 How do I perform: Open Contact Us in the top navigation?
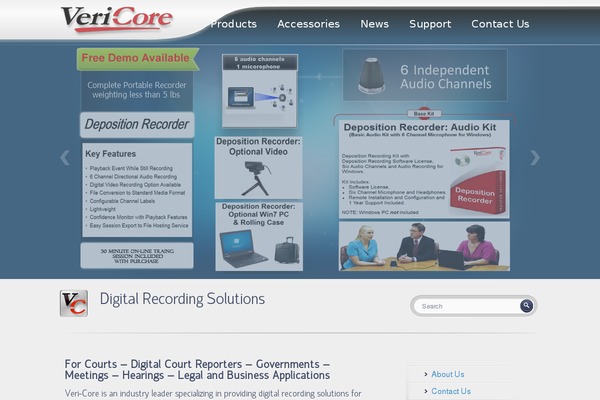point(500,24)
